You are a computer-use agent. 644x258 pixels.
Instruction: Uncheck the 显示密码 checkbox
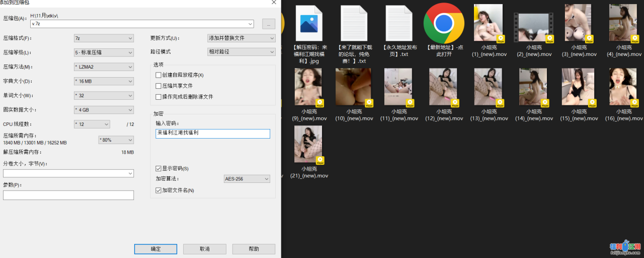point(158,168)
